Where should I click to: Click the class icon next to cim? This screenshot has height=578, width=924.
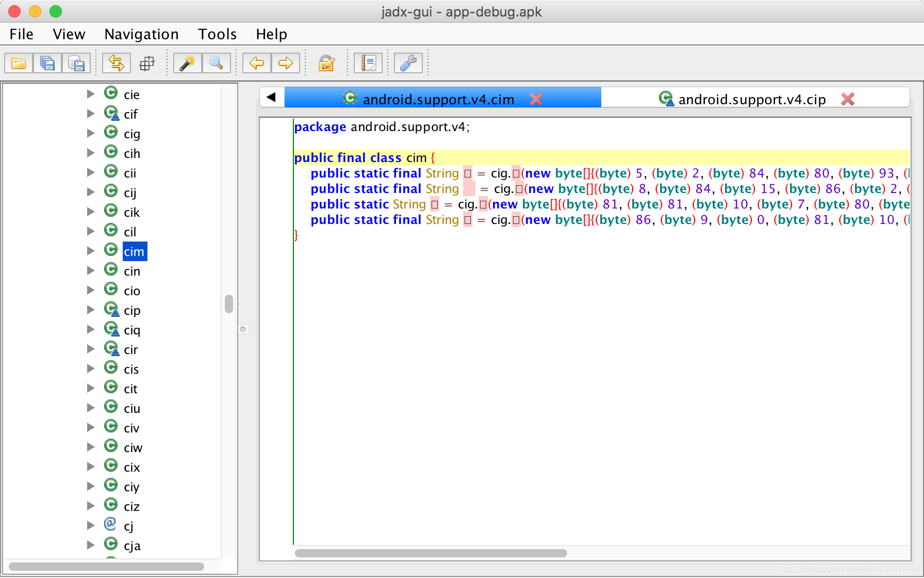111,250
